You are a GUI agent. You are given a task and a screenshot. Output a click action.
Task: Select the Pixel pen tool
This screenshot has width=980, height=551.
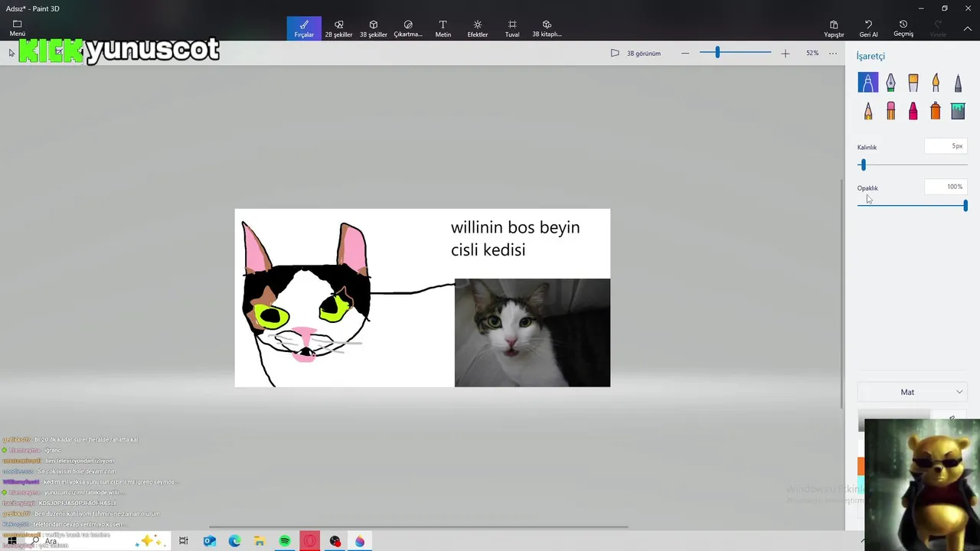click(958, 82)
